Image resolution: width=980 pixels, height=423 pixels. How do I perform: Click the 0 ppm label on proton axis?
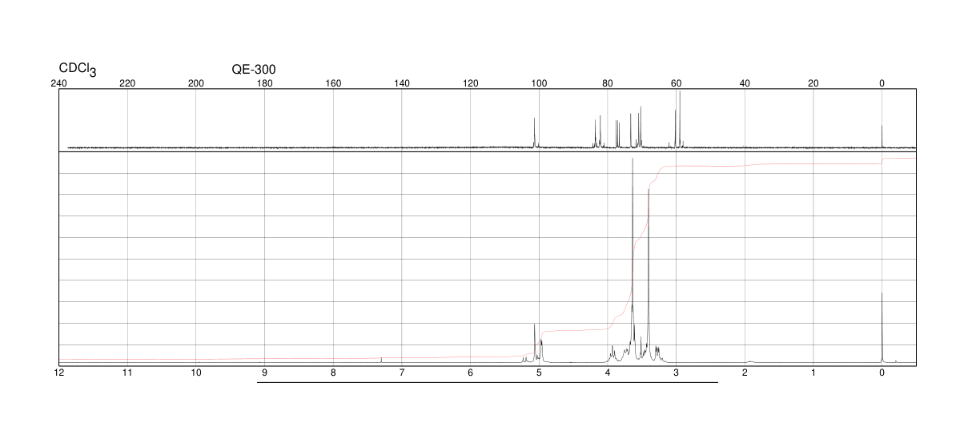tap(882, 373)
